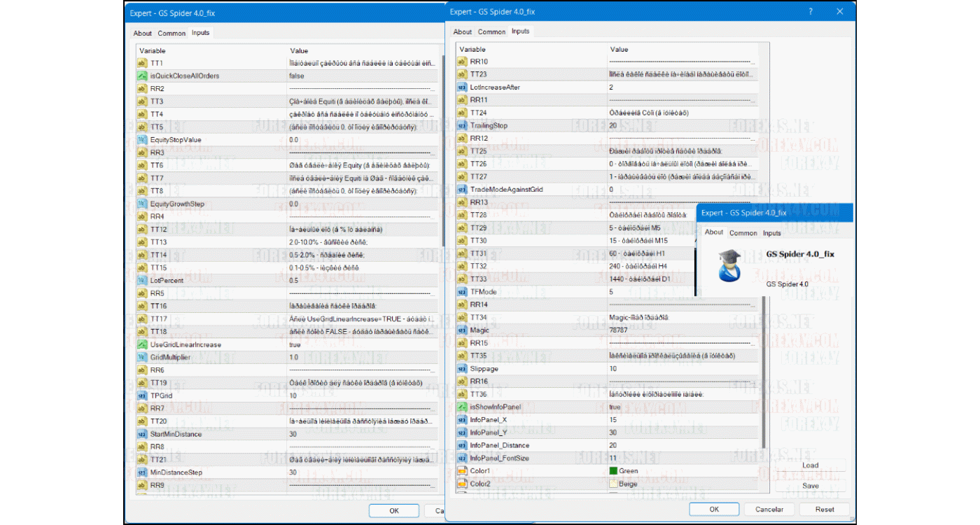Open the About tab above the TT1 row
Screen dimensions: 980x525
tap(143, 33)
